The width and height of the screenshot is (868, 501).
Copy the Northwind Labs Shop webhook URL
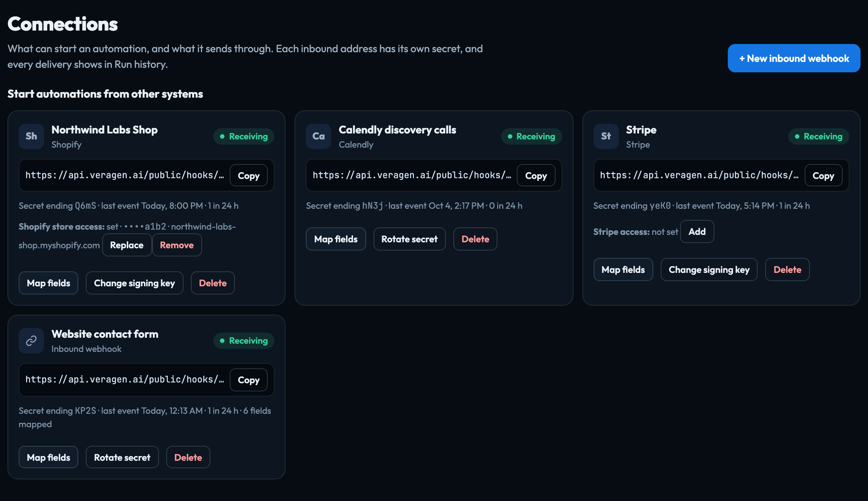(249, 176)
